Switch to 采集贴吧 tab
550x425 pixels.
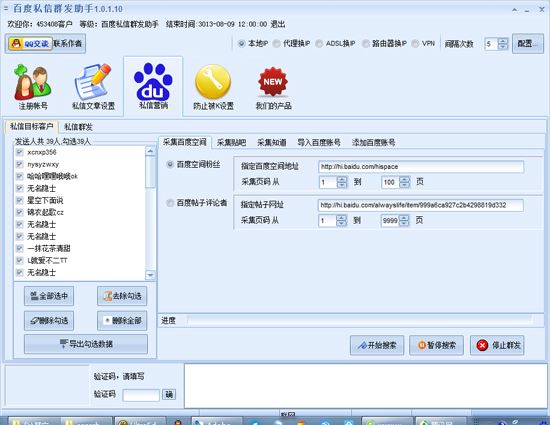coord(231,142)
